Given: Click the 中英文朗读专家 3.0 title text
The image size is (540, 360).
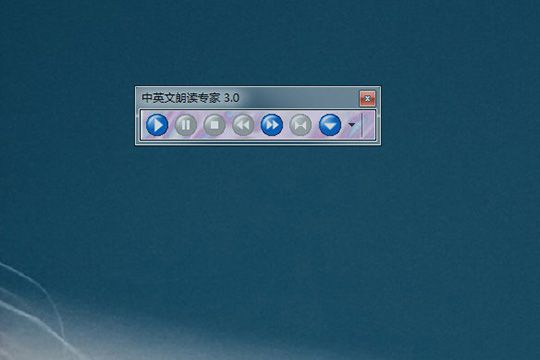Looking at the screenshot, I should pyautogui.click(x=190, y=98).
